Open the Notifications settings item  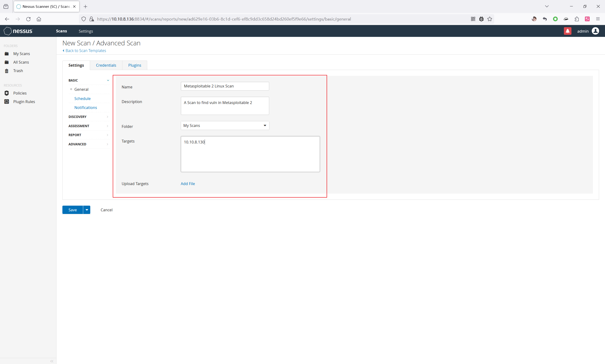point(86,108)
